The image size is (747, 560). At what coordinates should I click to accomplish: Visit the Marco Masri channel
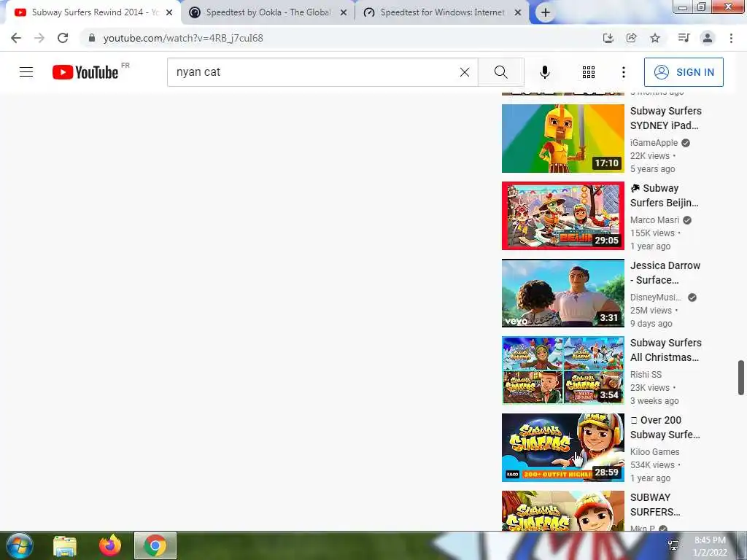654,220
